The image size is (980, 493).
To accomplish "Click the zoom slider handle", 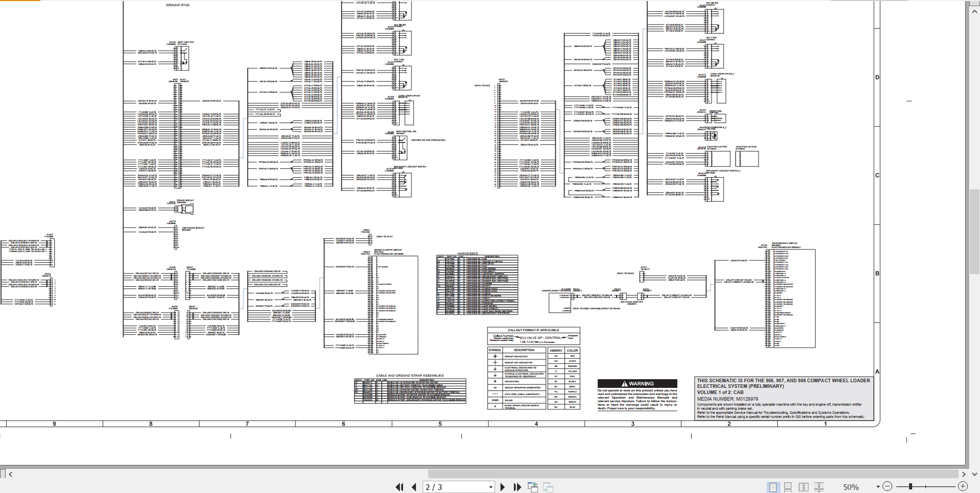I will [911, 487].
